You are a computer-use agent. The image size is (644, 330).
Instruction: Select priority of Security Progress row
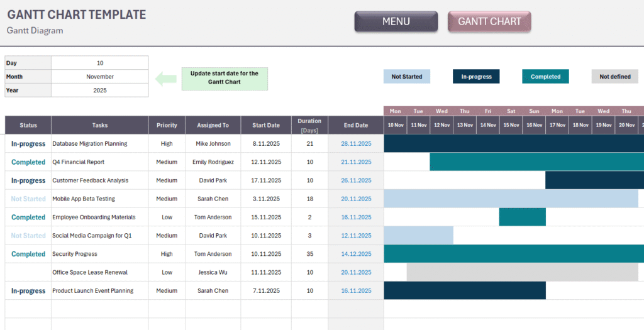[x=167, y=254]
